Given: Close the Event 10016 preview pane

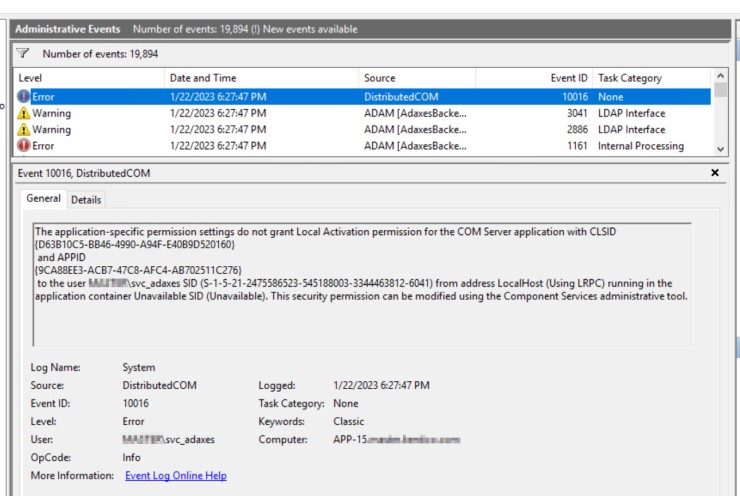Looking at the screenshot, I should click(714, 173).
